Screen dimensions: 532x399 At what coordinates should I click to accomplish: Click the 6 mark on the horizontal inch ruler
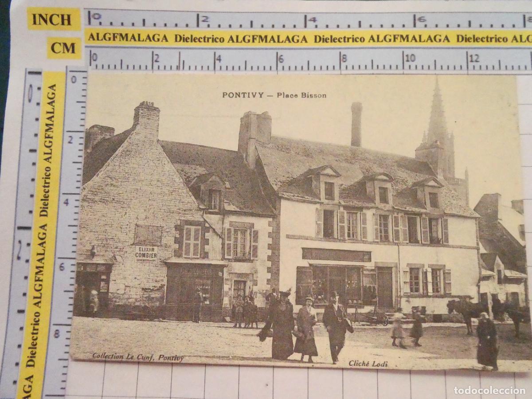coord(421,20)
